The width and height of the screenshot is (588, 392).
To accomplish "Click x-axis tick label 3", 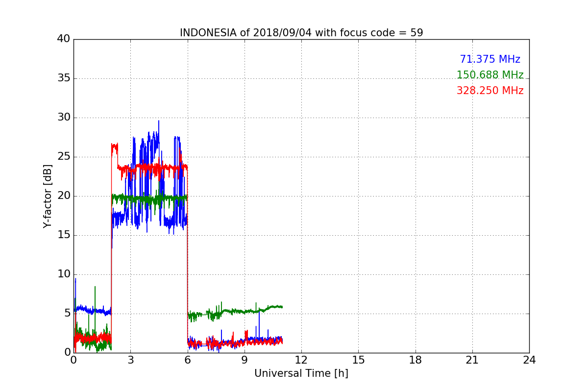I will [130, 360].
